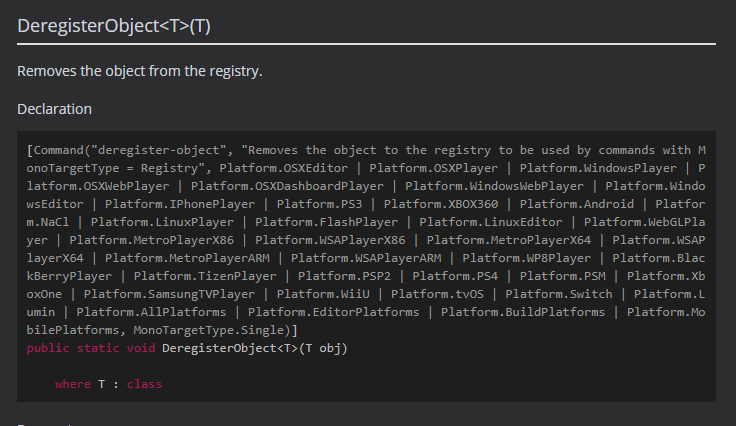Click Platform.OSXEditor in the attribute

284,168
